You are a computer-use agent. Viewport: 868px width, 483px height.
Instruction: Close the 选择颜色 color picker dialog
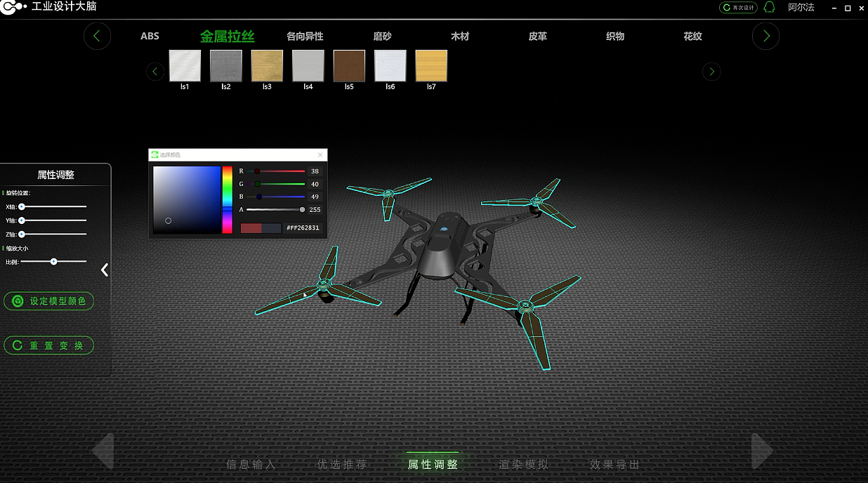[x=321, y=154]
